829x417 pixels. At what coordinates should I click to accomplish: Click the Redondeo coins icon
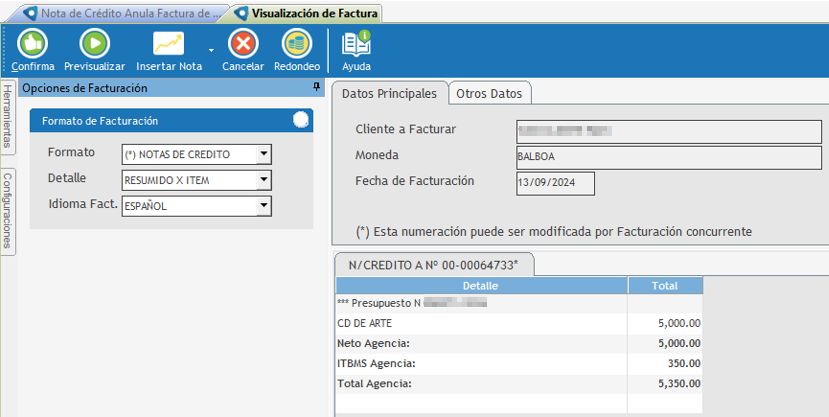(x=296, y=44)
